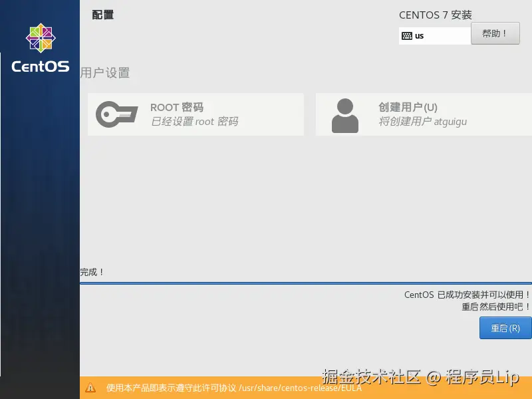532x399 pixels.
Task: Click the 重启(R) button to reboot
Action: [505, 328]
